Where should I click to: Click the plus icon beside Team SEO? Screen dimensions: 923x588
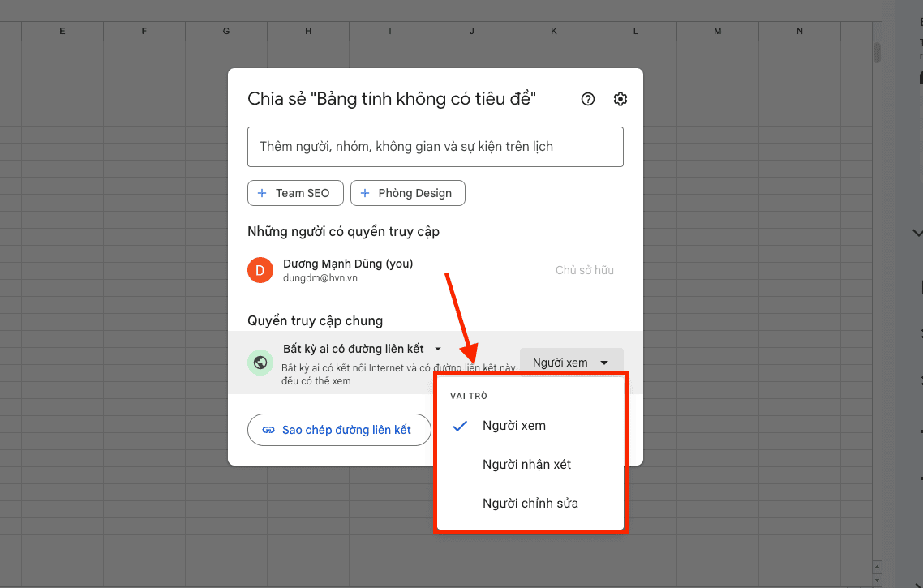(261, 193)
